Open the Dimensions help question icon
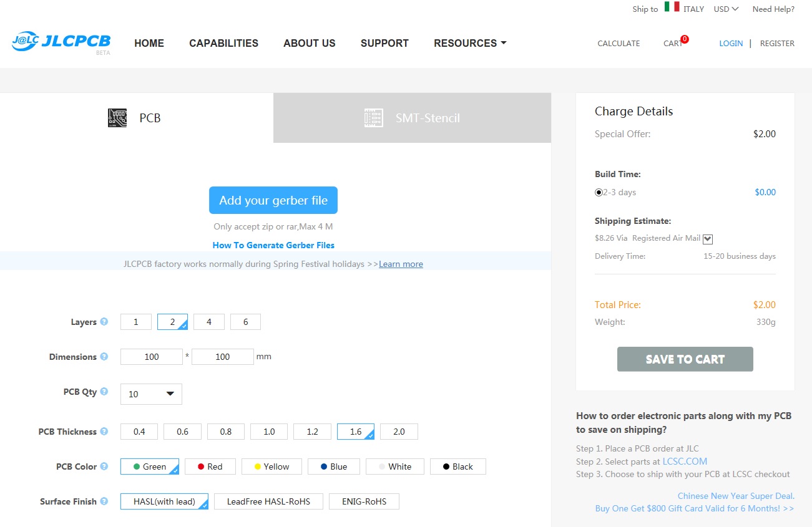The image size is (812, 527). click(104, 357)
